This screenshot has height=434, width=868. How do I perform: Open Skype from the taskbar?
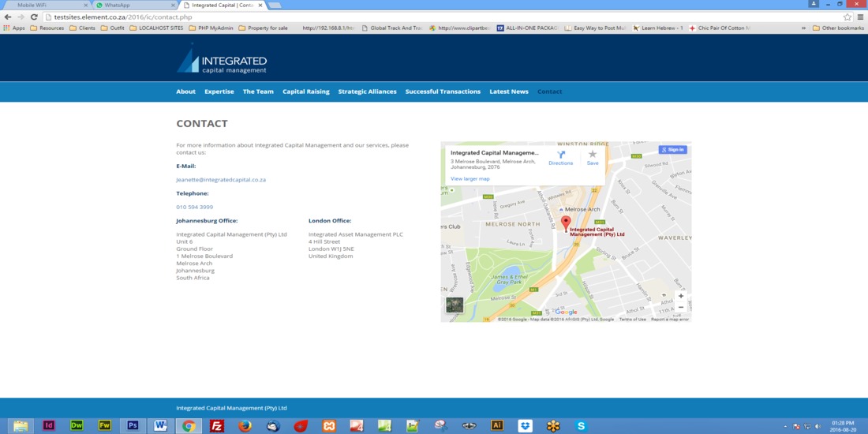[x=581, y=425]
